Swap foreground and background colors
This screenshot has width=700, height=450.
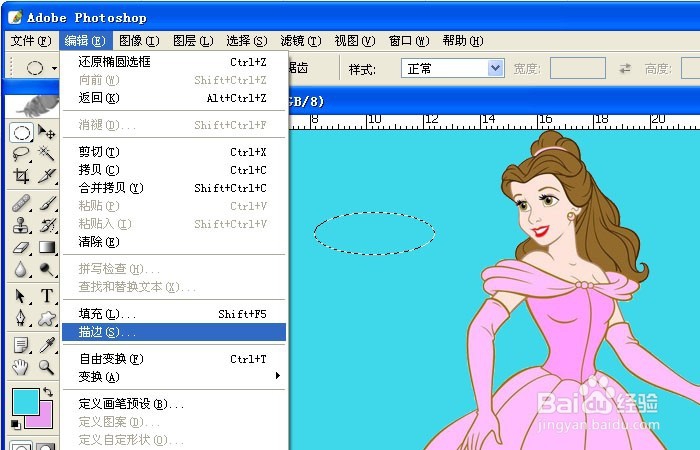point(48,392)
